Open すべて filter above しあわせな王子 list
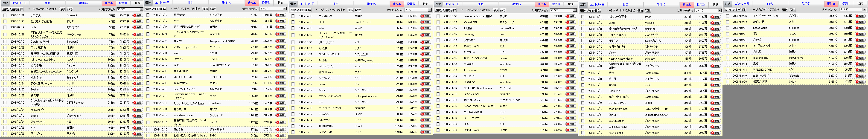The width and height of the screenshot is (868, 139). (x=708, y=10)
